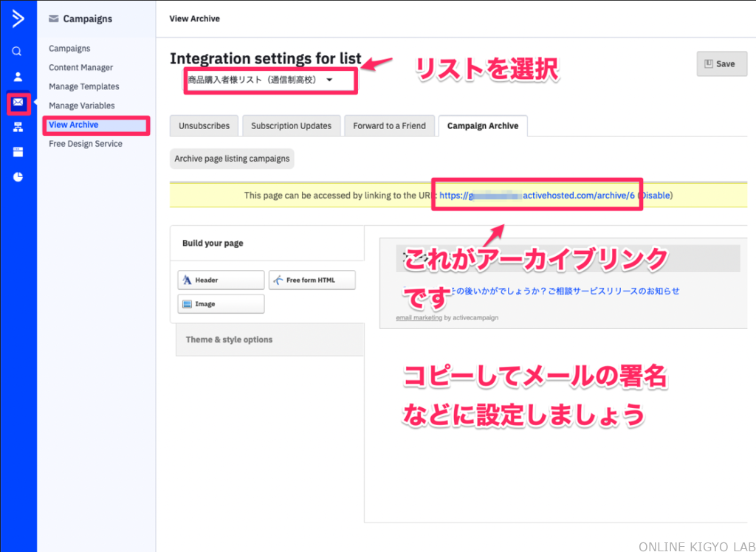This screenshot has width=756, height=552.
Task: Open Reports via the pie chart icon
Action: [x=18, y=177]
